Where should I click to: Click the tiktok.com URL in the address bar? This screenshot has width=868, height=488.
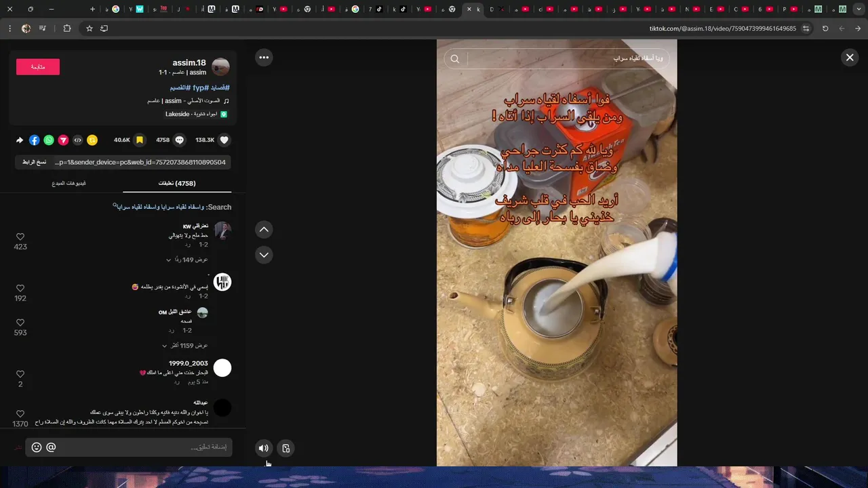[723, 28]
